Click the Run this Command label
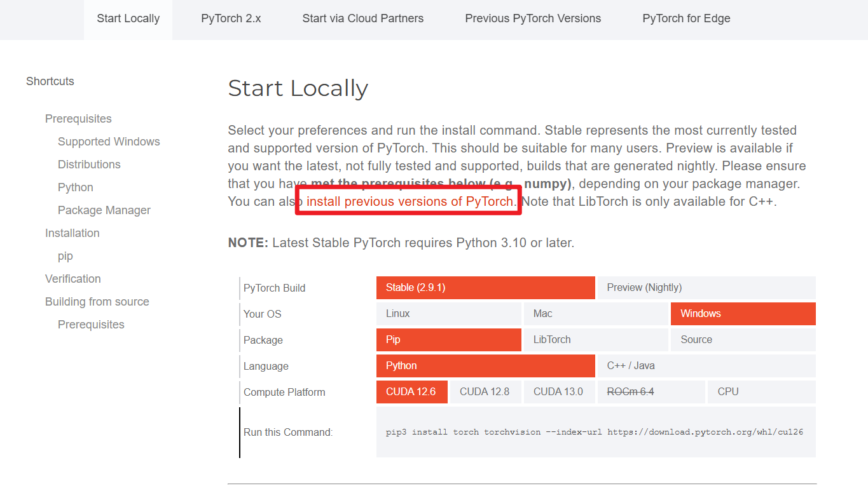 [x=288, y=433]
